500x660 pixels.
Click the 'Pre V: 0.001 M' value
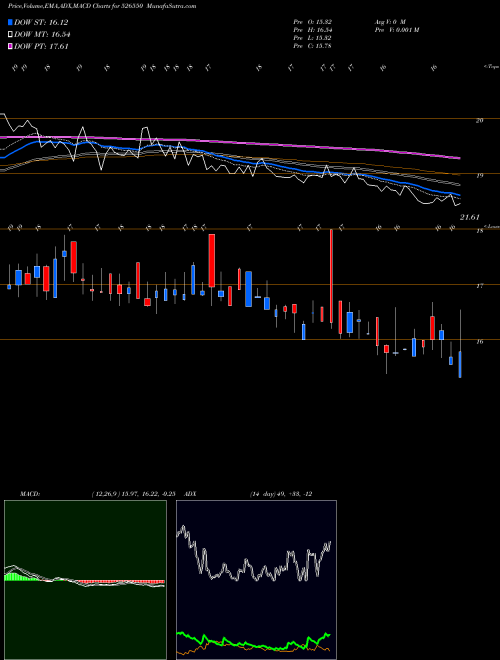396,30
